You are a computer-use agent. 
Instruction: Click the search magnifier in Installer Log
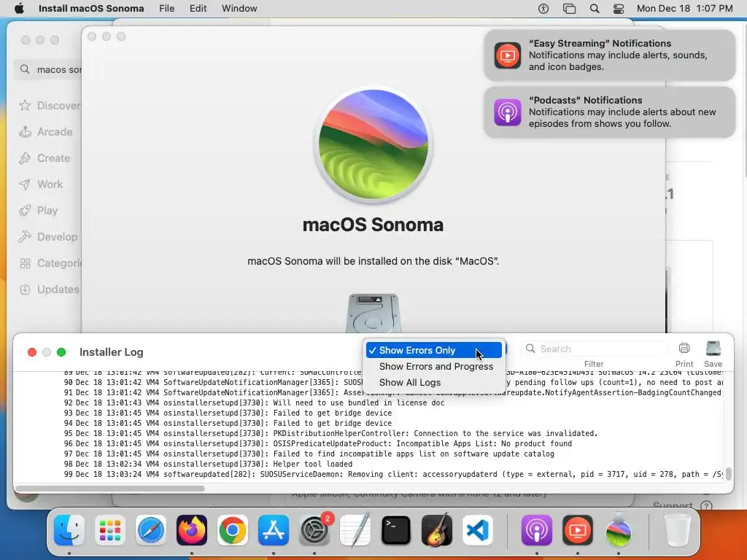(x=530, y=349)
